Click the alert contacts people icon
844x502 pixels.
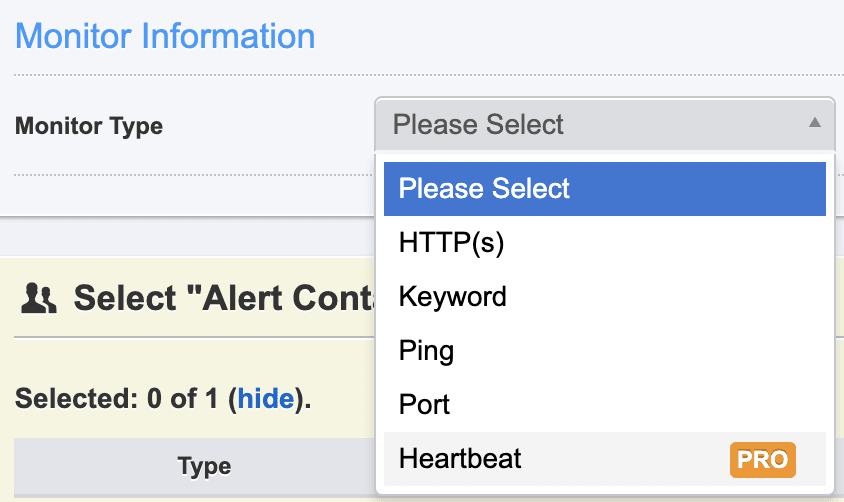tap(39, 297)
